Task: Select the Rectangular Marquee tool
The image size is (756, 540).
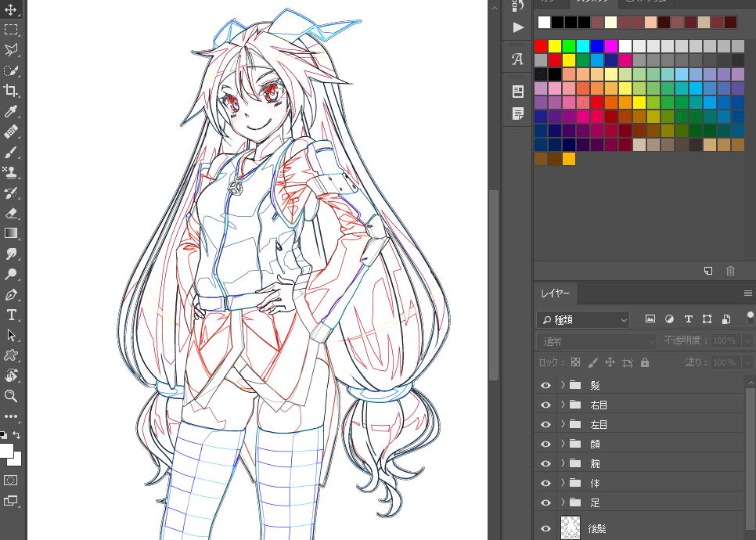Action: pyautogui.click(x=11, y=30)
